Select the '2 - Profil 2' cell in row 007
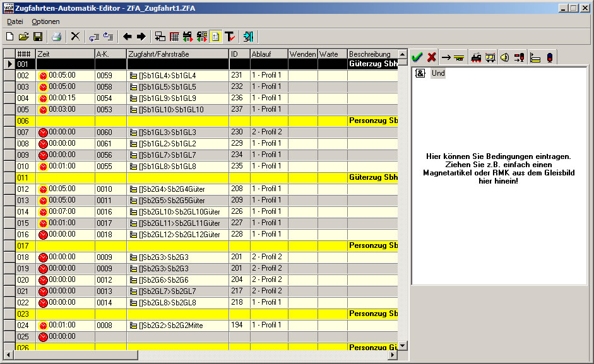The width and height of the screenshot is (594, 364). pyautogui.click(x=268, y=132)
